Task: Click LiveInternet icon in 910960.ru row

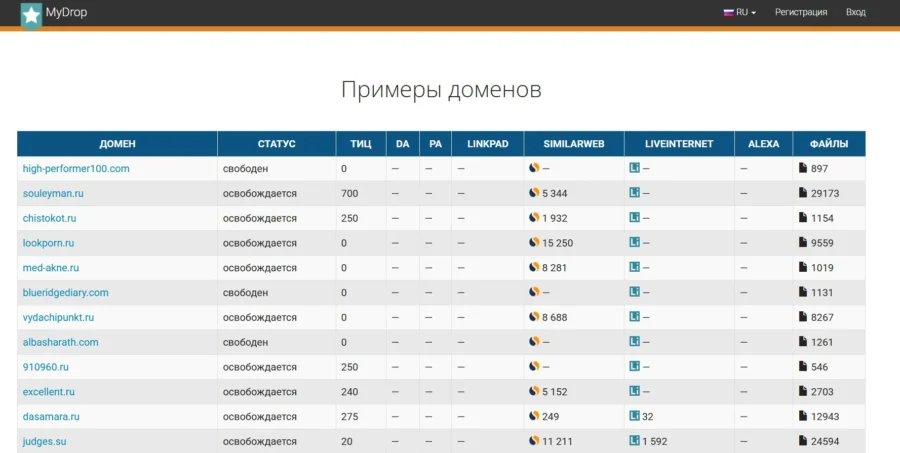Action: point(634,366)
